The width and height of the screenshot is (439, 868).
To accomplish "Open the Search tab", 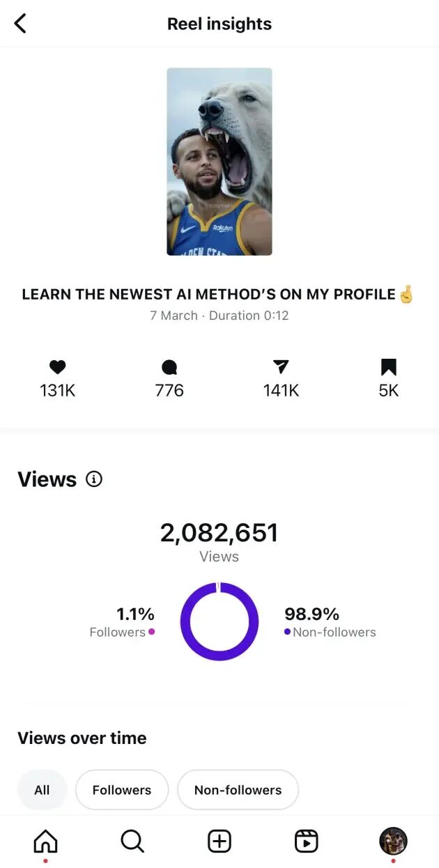I will point(132,842).
